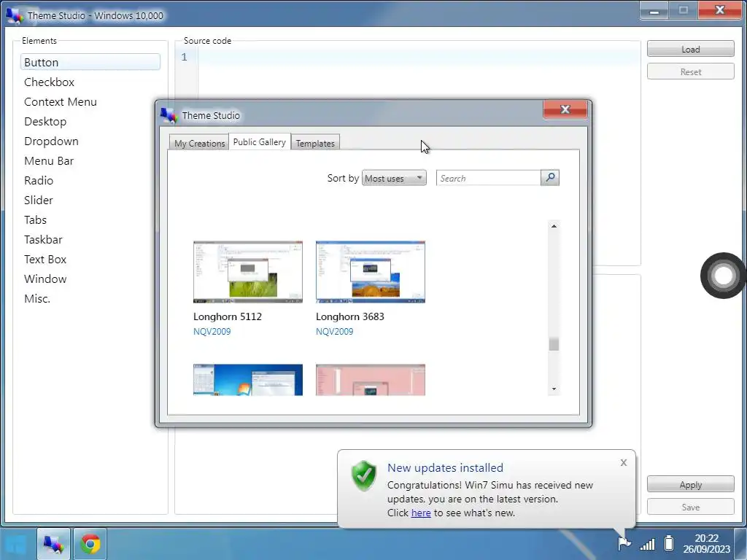Click the Load button

[x=690, y=49]
